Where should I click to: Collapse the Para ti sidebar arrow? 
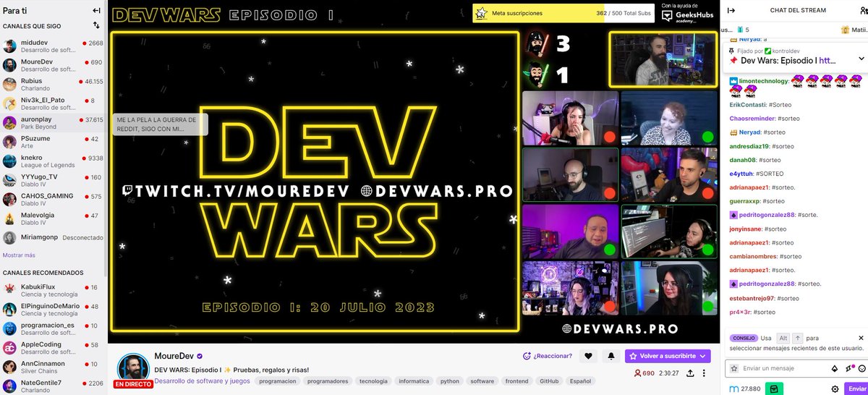tap(96, 11)
